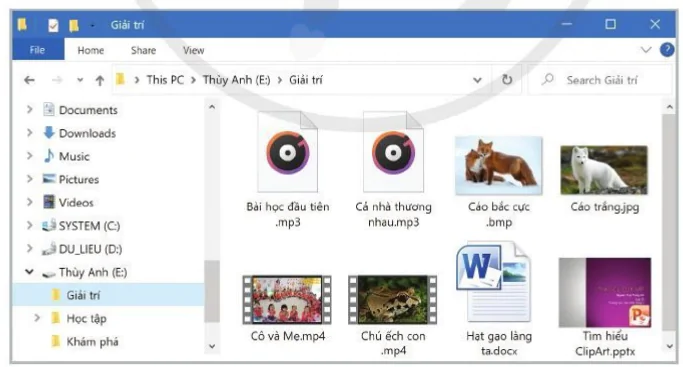This screenshot has width=683, height=367.
Task: Select the Cáo bắc cực.bmp image thumbnail
Action: [499, 165]
